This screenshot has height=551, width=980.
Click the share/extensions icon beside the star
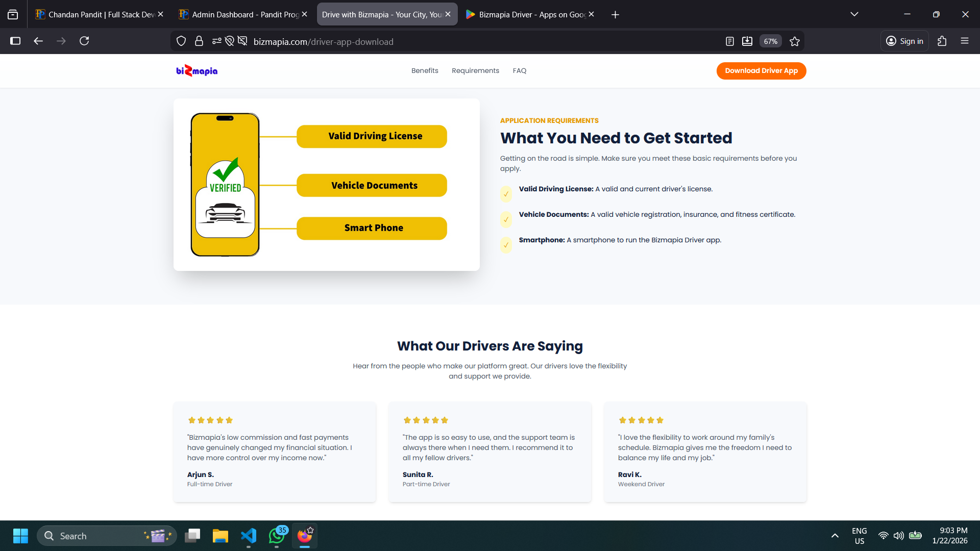942,41
